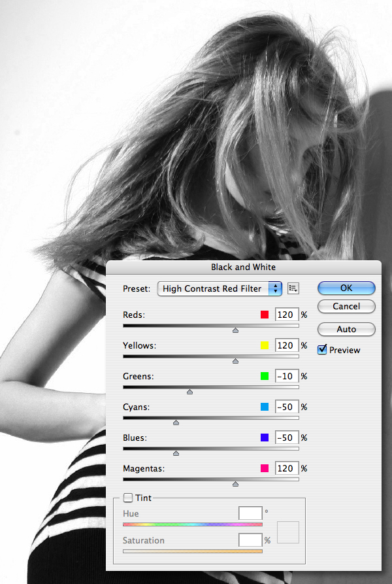Click the red color swatch for Reds
The height and width of the screenshot is (584, 392).
[x=265, y=315]
